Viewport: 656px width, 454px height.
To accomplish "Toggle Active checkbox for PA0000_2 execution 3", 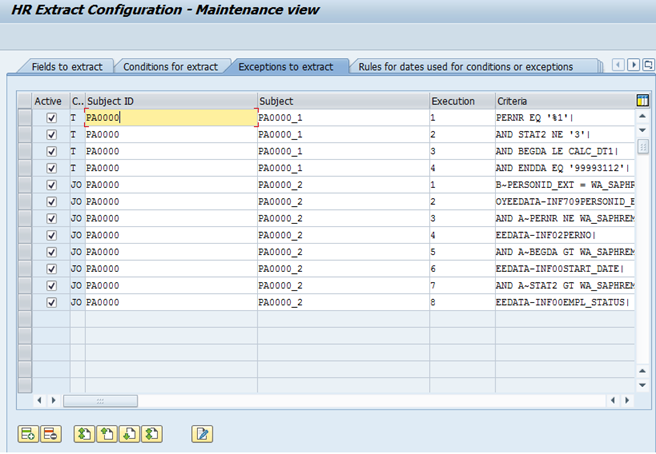I will (x=51, y=218).
